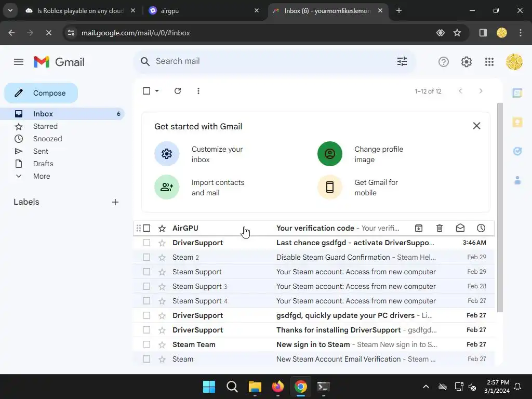532x399 pixels.
Task: Open Chrome three-dot menu
Action: [x=521, y=33]
